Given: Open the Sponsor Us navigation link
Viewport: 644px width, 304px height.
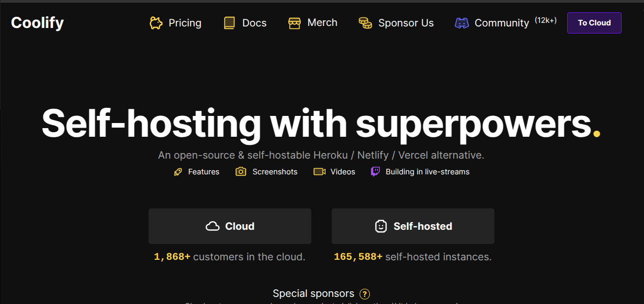Looking at the screenshot, I should [406, 23].
